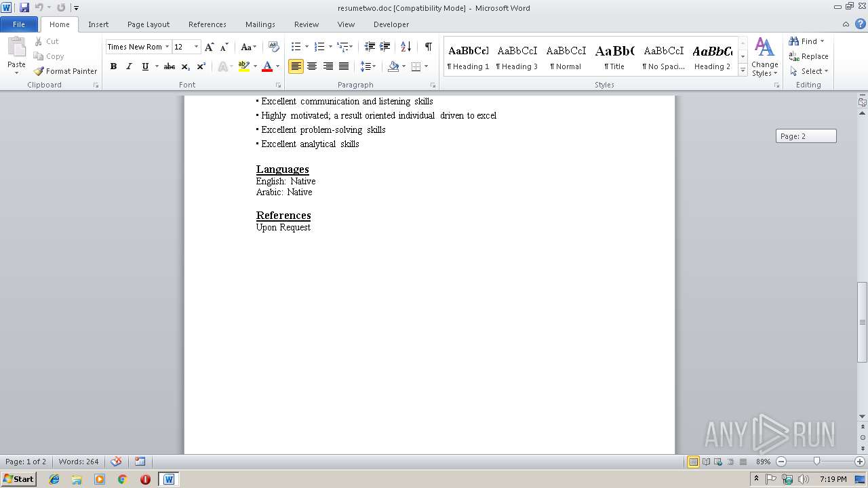Screen dimensions: 868x488
Task: Click the proofing errors icon in status bar
Action: pyautogui.click(x=117, y=462)
